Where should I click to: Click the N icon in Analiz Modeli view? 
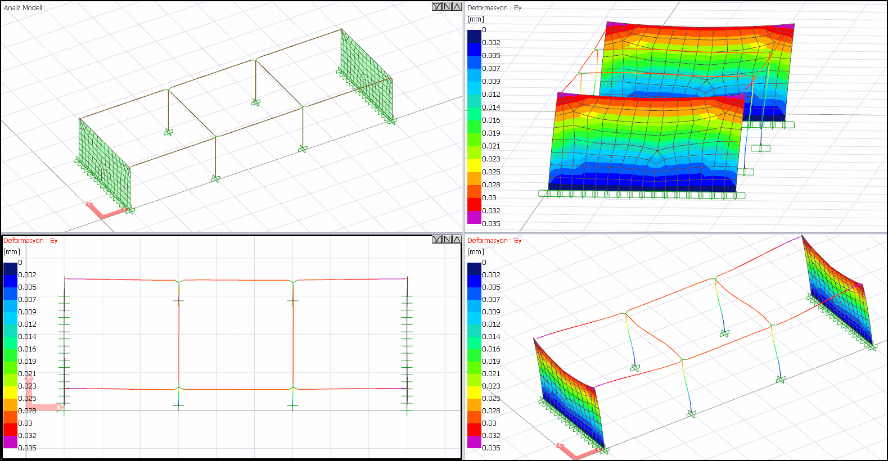[445, 6]
